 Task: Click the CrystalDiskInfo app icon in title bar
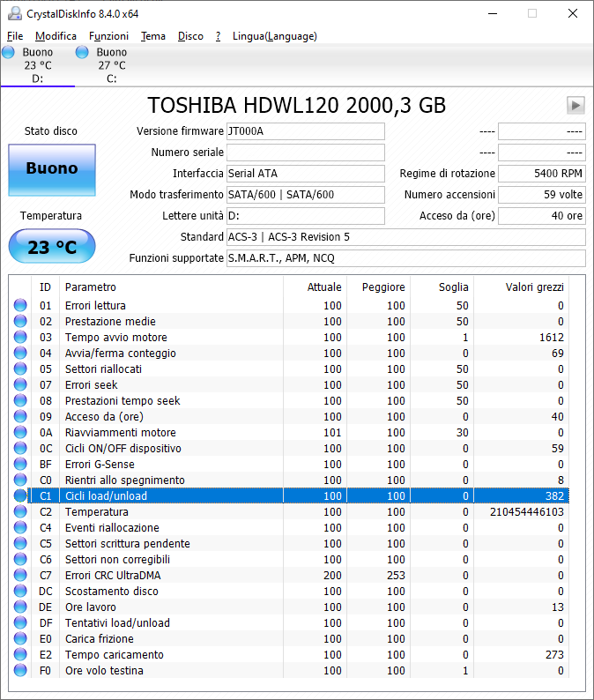(x=14, y=13)
